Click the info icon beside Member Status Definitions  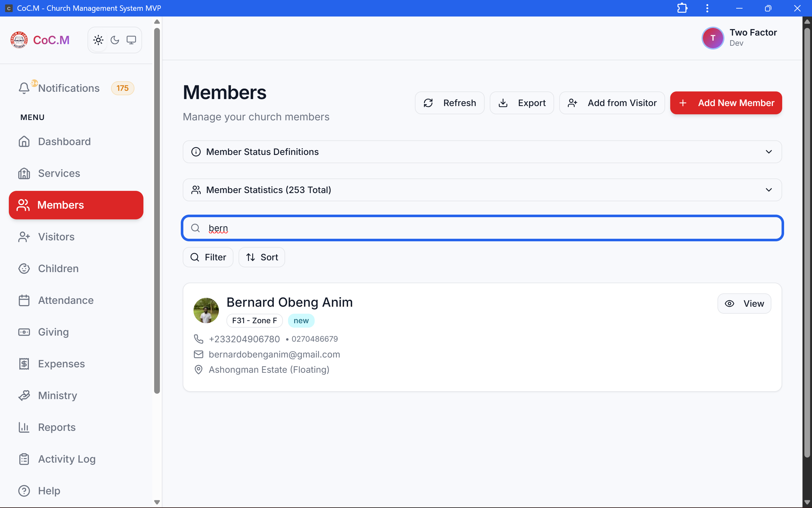point(196,152)
